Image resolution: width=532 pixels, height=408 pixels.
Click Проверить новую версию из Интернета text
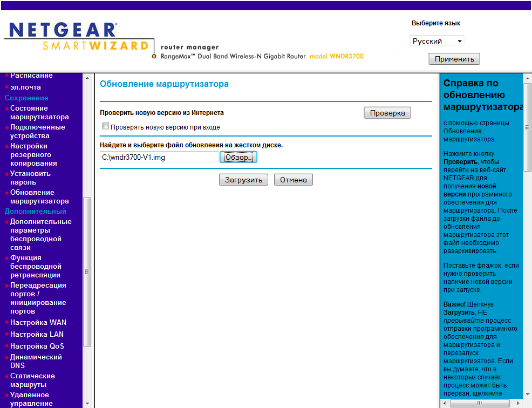(x=162, y=113)
